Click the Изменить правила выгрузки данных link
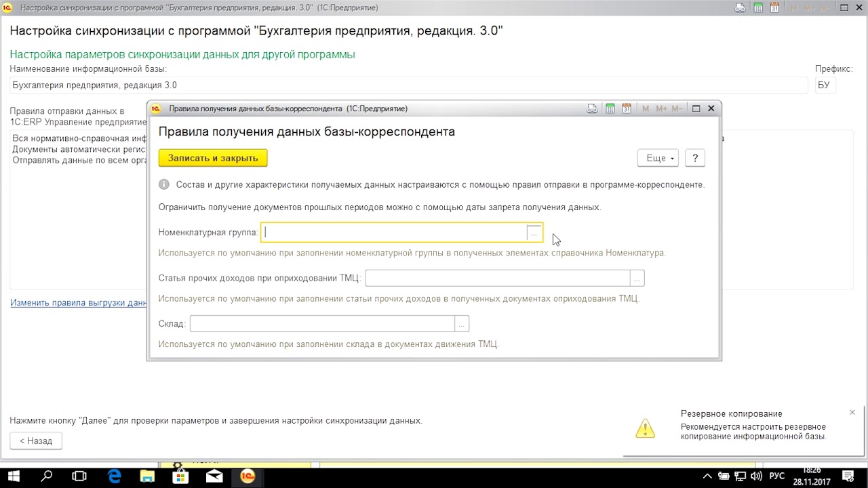868x488 pixels. click(79, 302)
